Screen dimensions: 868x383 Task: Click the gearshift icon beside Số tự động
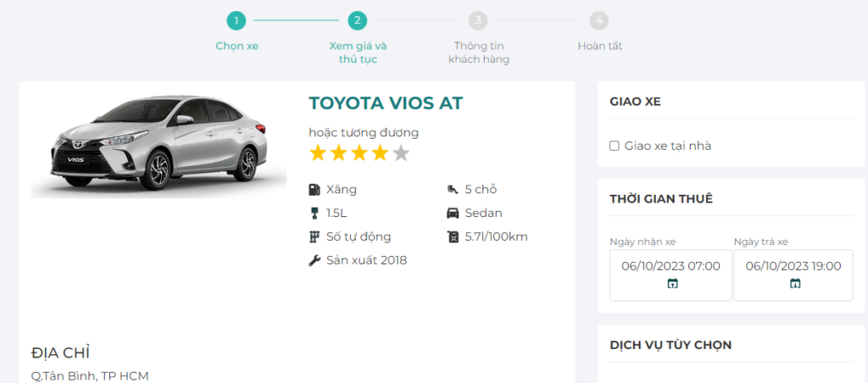pyautogui.click(x=314, y=236)
